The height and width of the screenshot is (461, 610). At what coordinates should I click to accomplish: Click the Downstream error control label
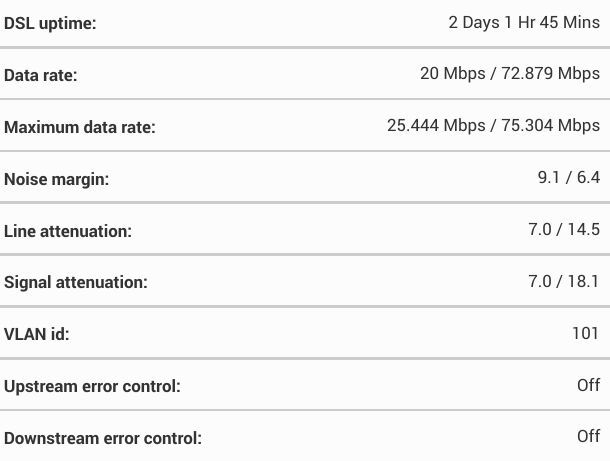tap(103, 439)
